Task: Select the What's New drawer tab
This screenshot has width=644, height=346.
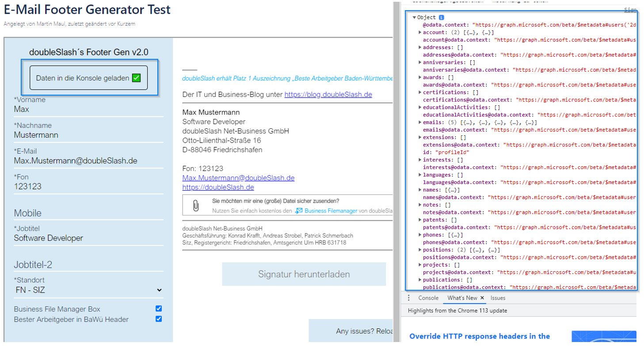Action: (x=462, y=298)
